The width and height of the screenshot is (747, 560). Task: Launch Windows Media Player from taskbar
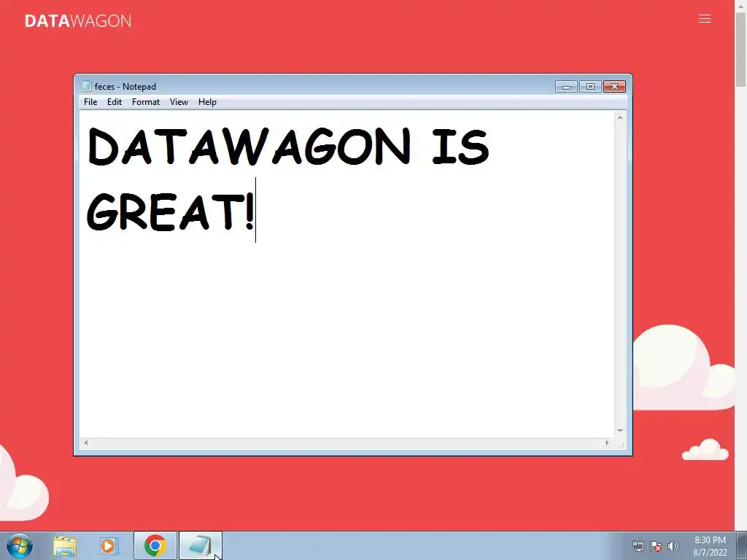tap(109, 546)
